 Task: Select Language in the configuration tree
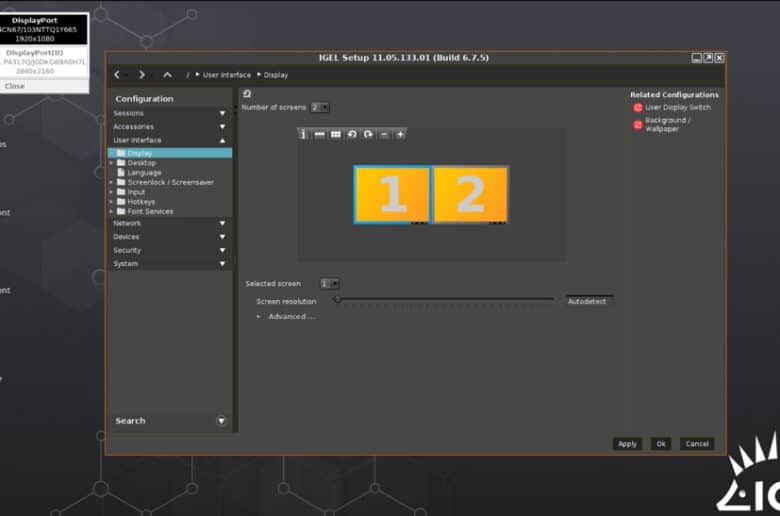click(x=144, y=173)
